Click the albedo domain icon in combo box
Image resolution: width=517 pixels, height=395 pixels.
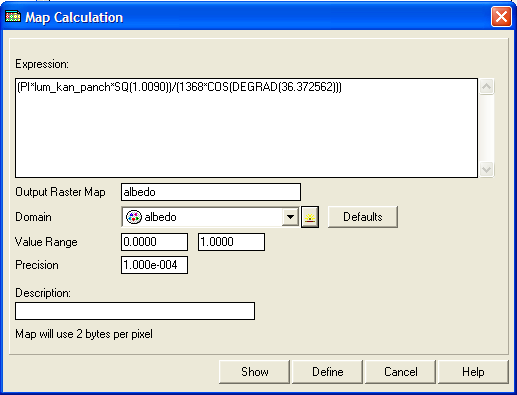(x=134, y=217)
